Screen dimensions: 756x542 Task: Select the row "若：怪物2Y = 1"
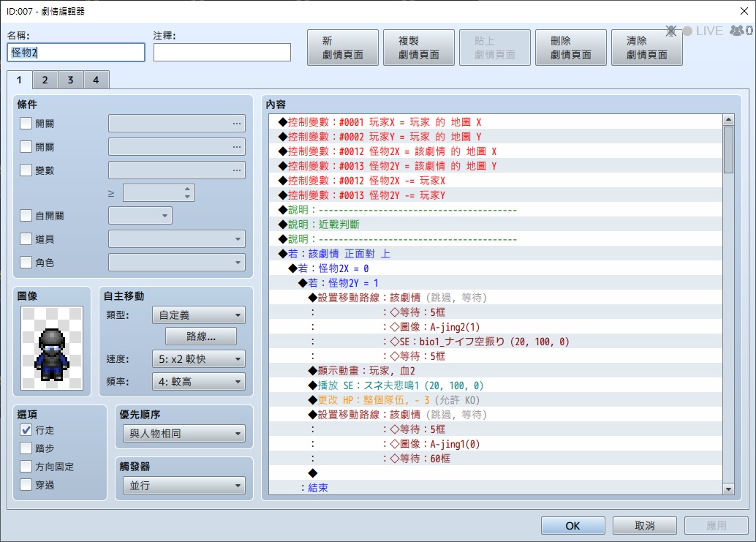(x=496, y=282)
